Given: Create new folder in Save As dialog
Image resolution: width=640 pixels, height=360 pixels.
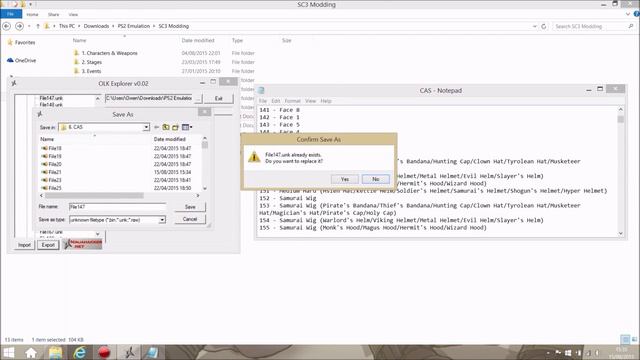Looking at the screenshot, I should [176, 127].
